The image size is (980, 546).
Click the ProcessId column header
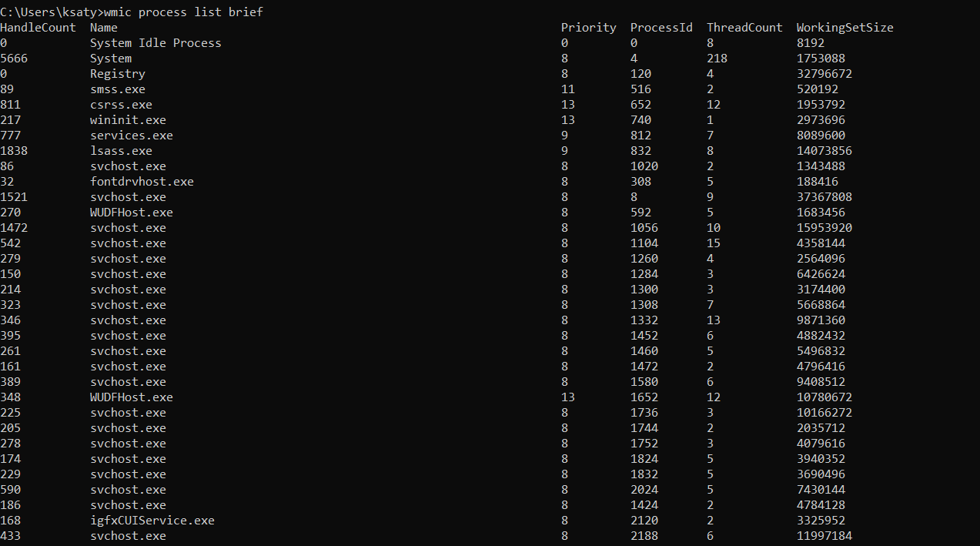click(661, 28)
